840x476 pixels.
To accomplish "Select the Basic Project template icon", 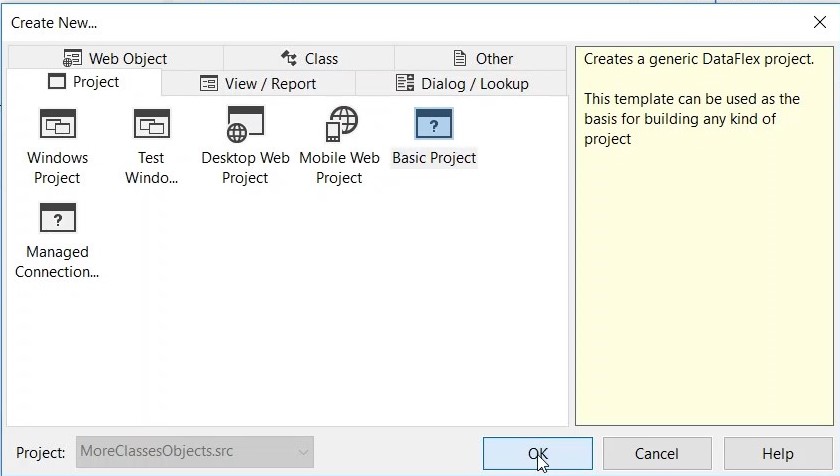I will [x=434, y=125].
